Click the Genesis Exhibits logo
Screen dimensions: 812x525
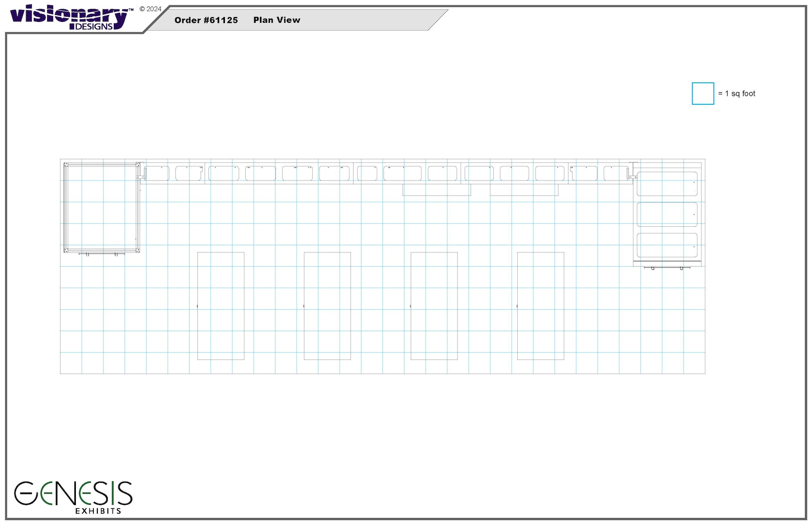tap(73, 493)
